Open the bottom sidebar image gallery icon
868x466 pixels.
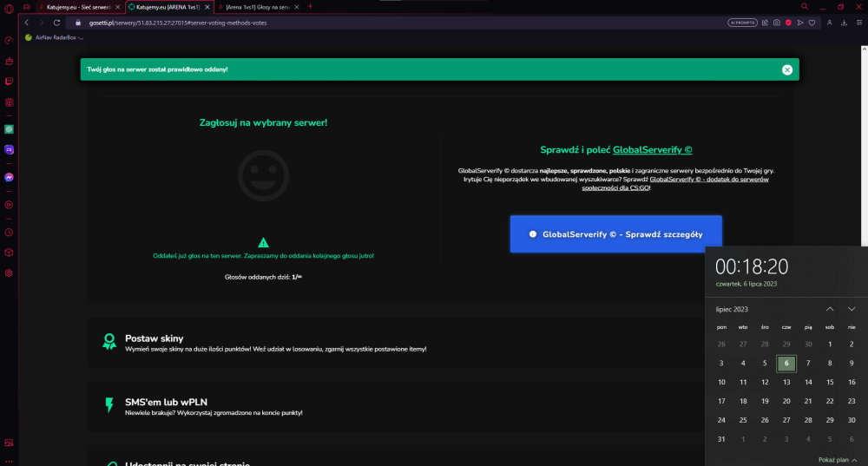(x=9, y=443)
